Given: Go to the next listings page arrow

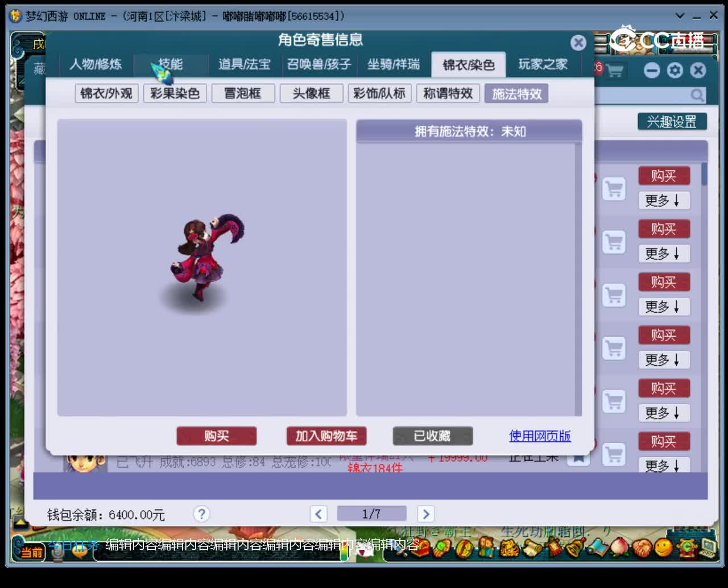Looking at the screenshot, I should (x=426, y=514).
